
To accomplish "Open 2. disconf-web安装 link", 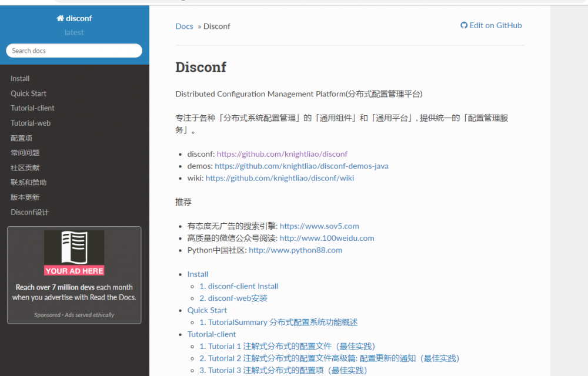I will (x=233, y=298).
